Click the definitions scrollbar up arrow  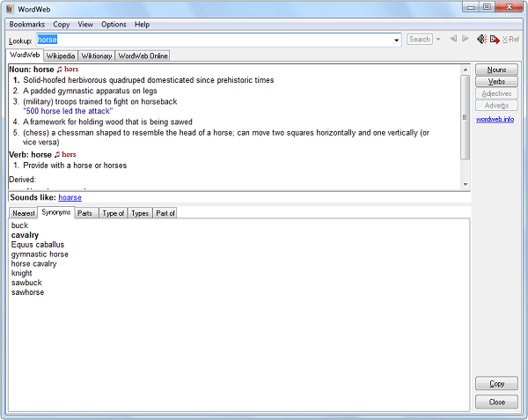pos(466,70)
